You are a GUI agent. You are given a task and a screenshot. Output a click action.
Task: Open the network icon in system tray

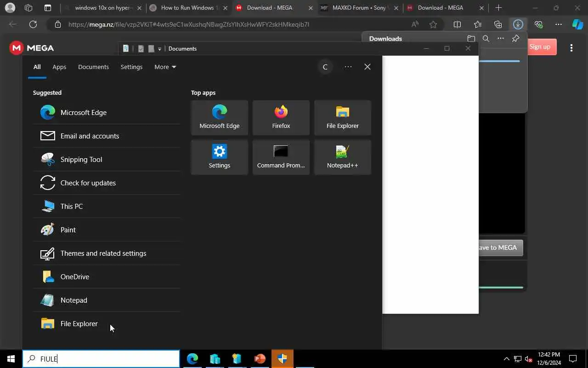tap(518, 359)
